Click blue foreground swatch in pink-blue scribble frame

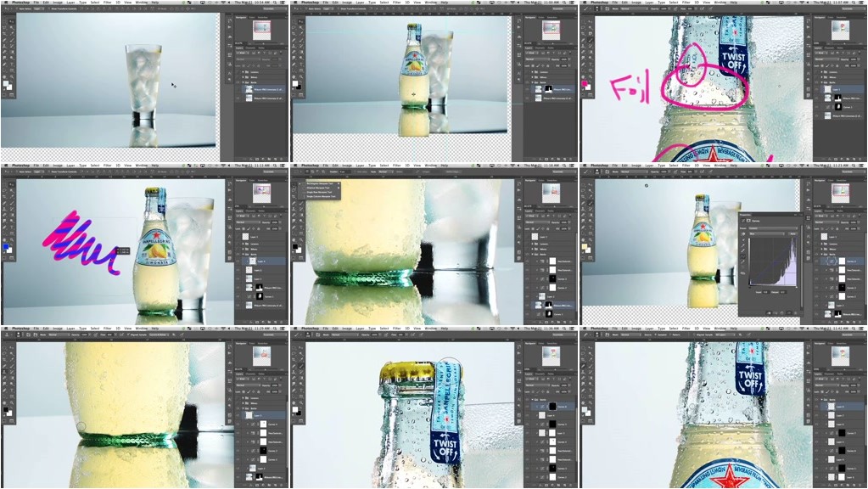pyautogui.click(x=6, y=247)
